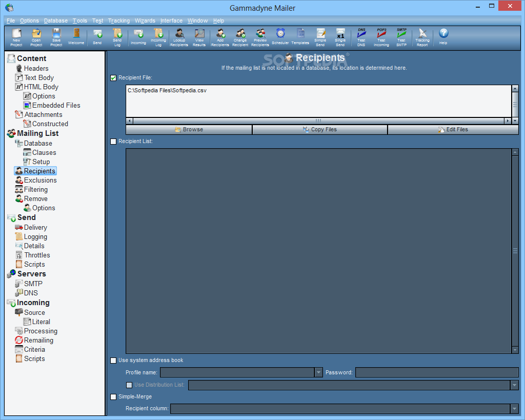Viewport: 525px width, 420px height.
Task: Run Test SMTP from toolbar
Action: pyautogui.click(x=401, y=37)
